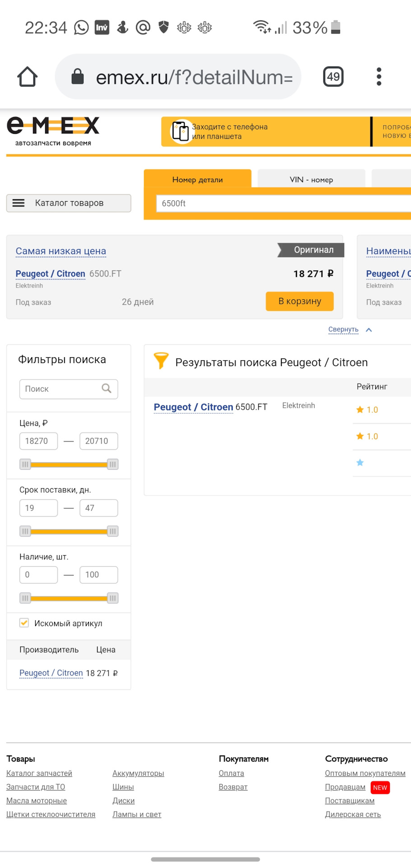Switch to the VIN - номер tab
Screen dimensions: 411x868
pos(311,179)
